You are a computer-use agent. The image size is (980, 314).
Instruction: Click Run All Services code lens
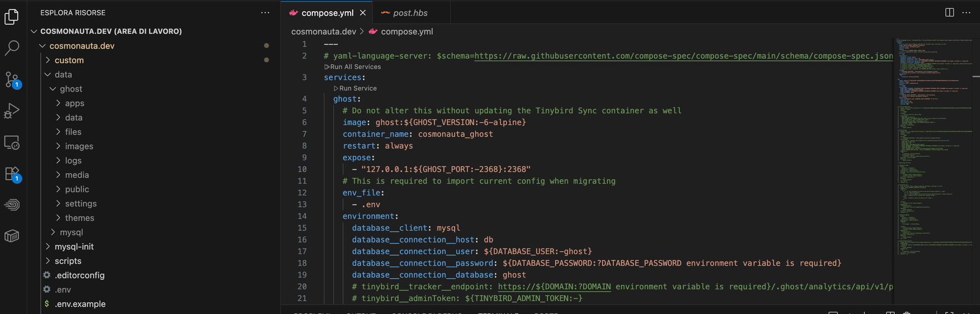(353, 67)
